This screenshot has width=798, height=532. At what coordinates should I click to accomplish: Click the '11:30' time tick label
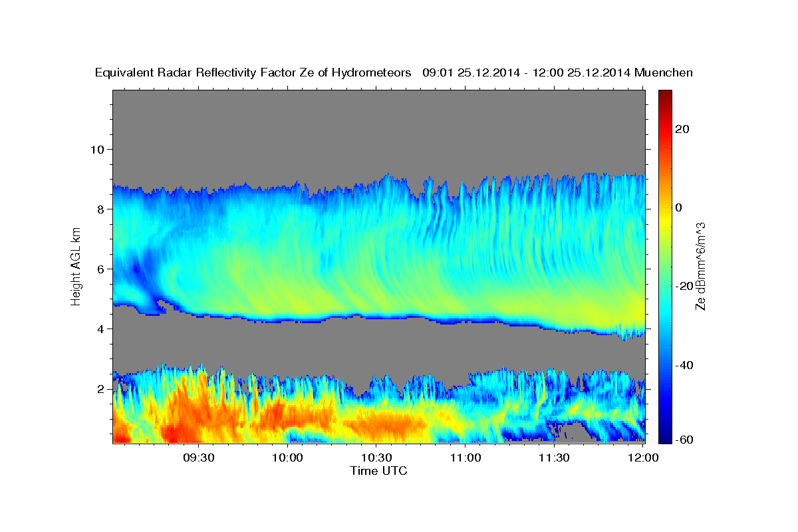click(554, 458)
